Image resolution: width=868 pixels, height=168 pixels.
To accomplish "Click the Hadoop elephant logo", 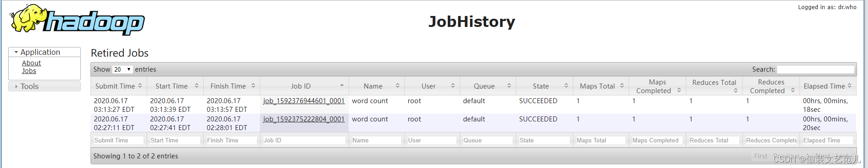I will [77, 20].
